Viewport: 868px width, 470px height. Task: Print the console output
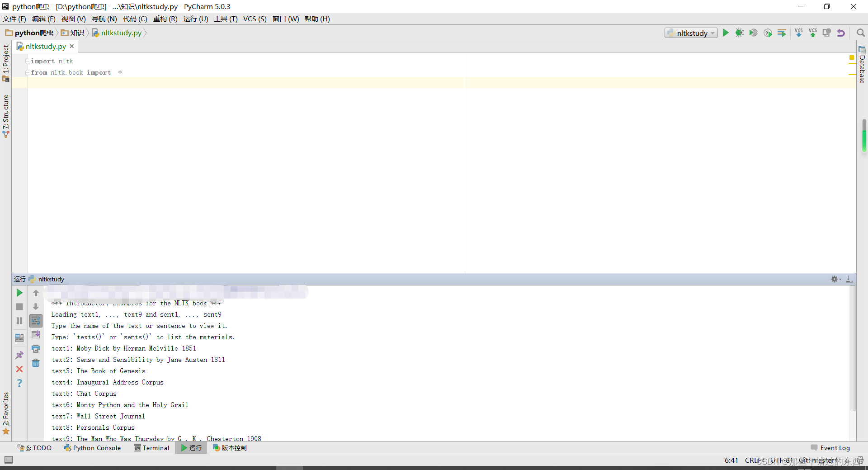pos(36,349)
